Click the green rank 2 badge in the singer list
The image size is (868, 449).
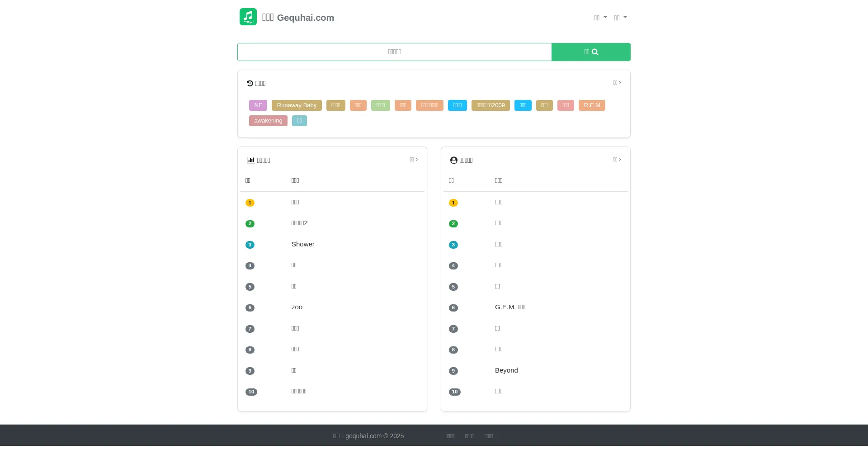pos(453,224)
